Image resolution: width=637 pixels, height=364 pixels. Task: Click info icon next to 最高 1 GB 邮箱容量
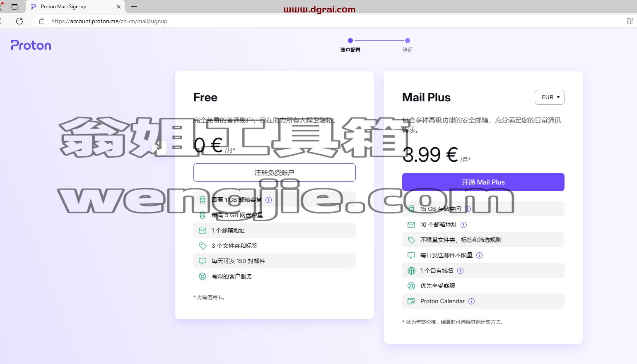pyautogui.click(x=268, y=200)
